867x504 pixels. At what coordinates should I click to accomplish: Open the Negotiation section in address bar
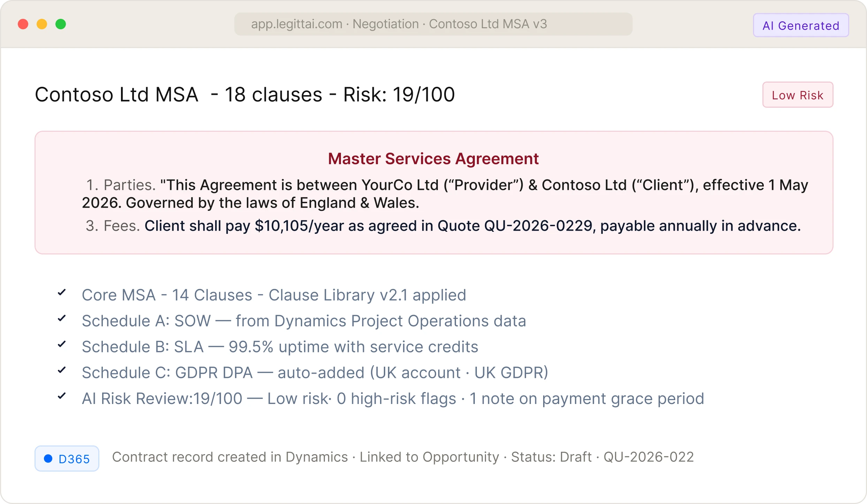click(385, 24)
